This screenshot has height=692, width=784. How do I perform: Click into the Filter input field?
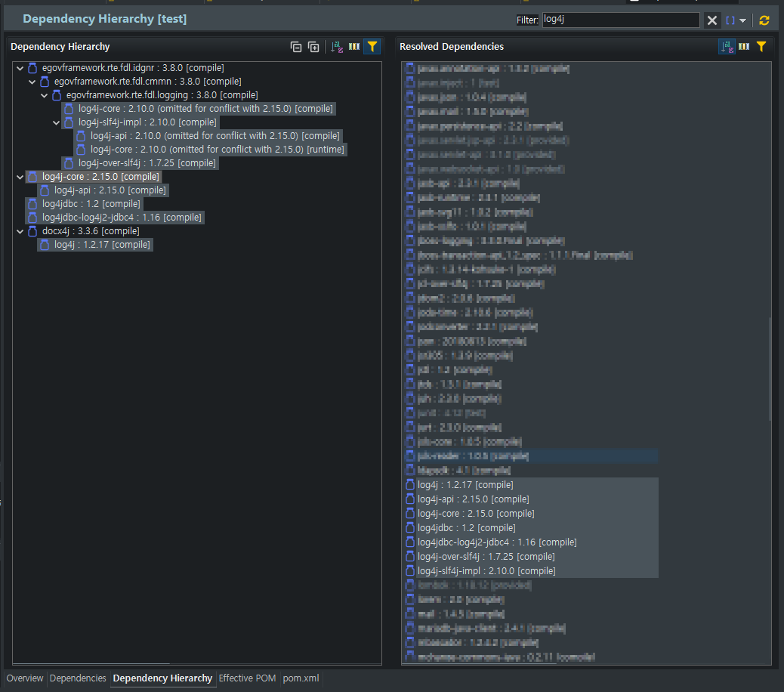coord(621,20)
